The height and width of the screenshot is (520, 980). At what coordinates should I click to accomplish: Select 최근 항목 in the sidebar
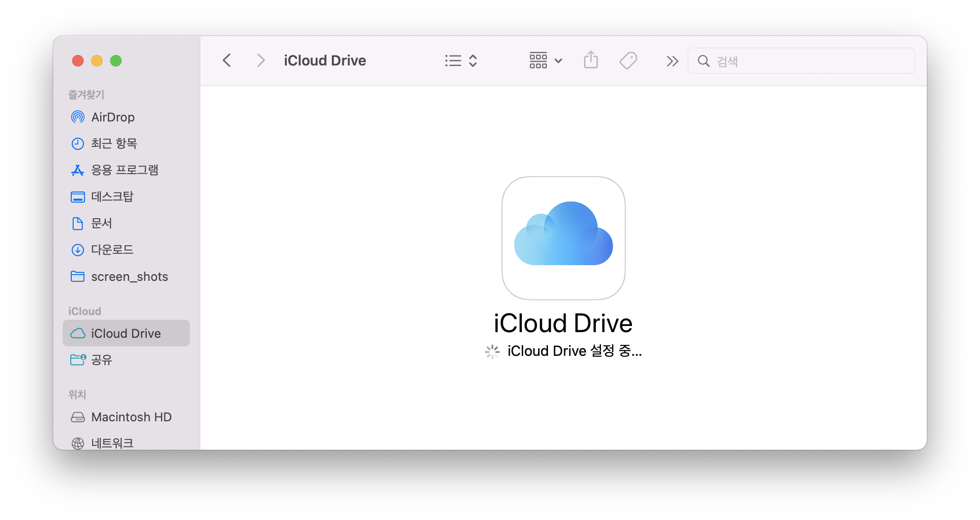tap(114, 144)
